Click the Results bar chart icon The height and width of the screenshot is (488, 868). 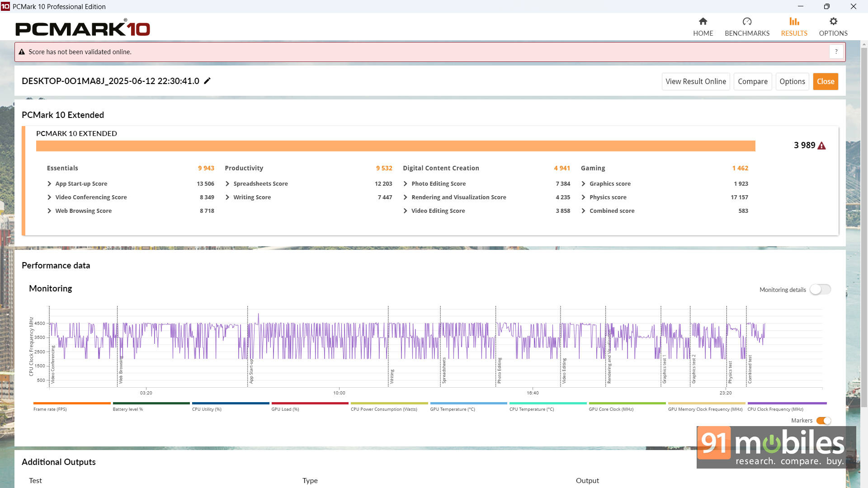(x=794, y=21)
